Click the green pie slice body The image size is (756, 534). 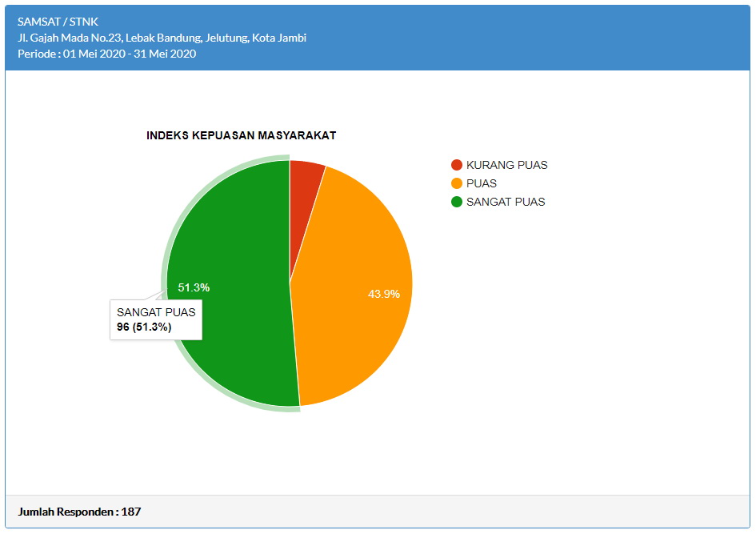point(240,240)
